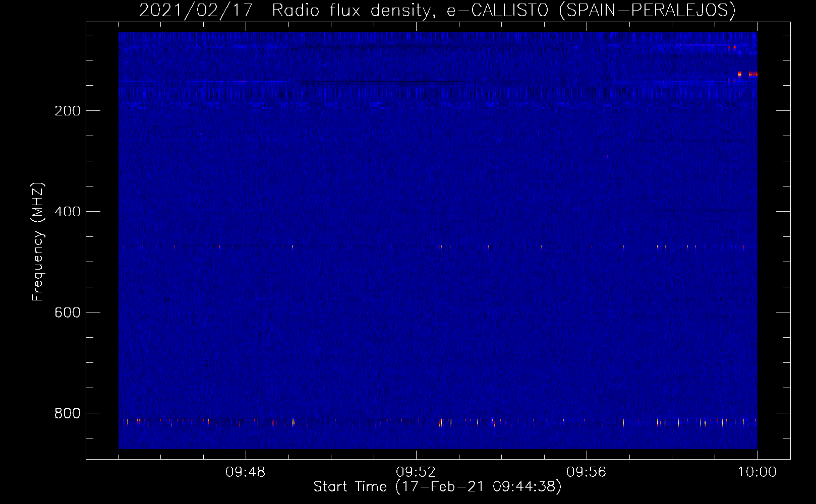
Task: Click the 'Start Time (17-Feb-21 09:44:38)' label
Action: click(x=437, y=487)
